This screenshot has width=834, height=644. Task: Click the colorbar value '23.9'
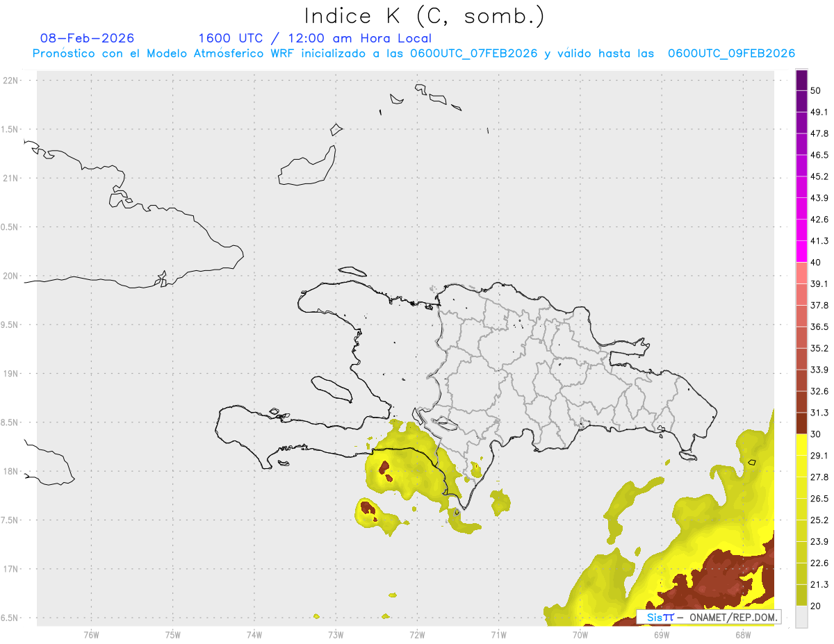click(819, 542)
